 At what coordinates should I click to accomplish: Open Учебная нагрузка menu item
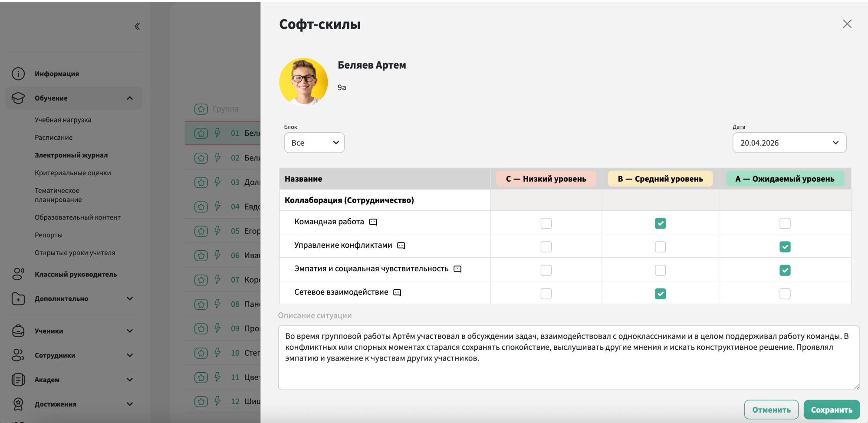63,120
